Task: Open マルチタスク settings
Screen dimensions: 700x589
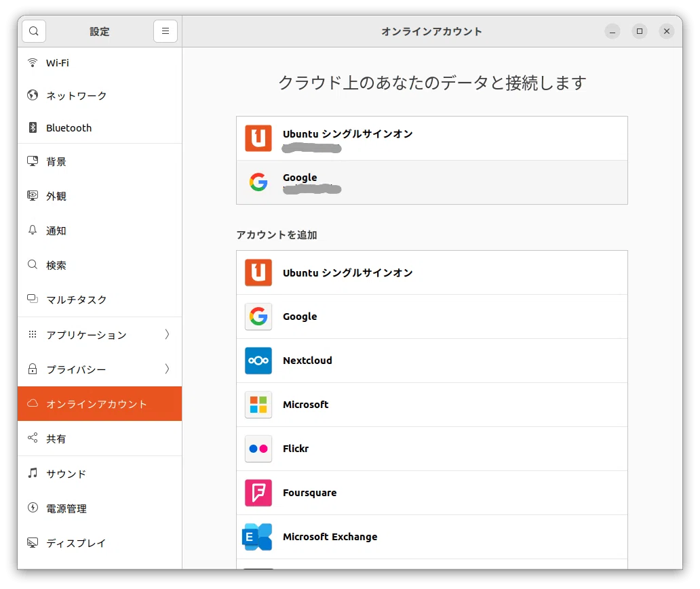Action: pos(100,300)
